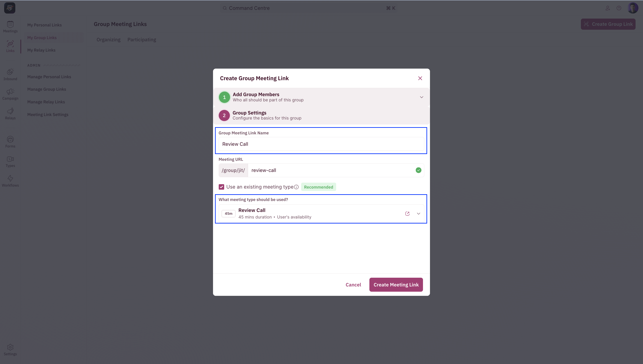The image size is (643, 364).
Task: Open the Workflows section in sidebar
Action: (10, 181)
